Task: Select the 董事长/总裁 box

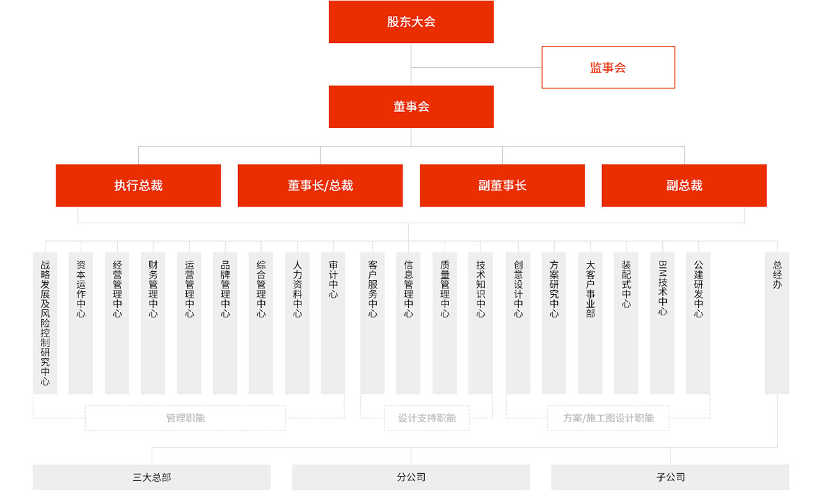Action: [320, 185]
